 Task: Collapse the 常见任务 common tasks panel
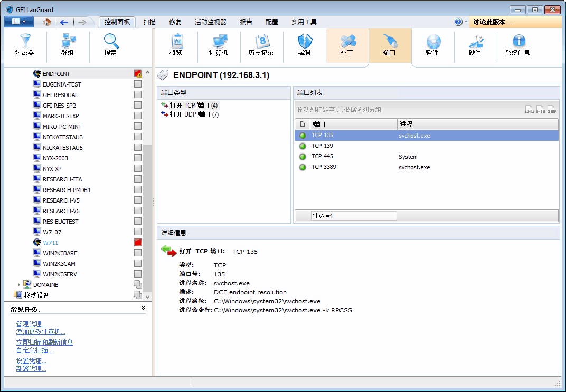pos(143,308)
